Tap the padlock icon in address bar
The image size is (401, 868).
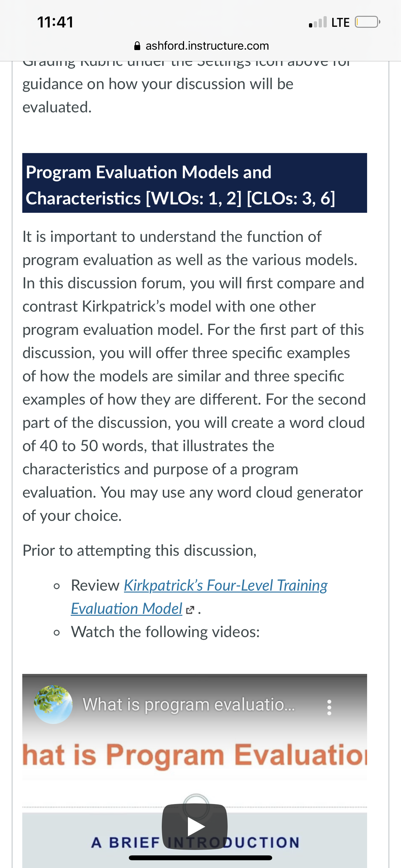[x=137, y=46]
